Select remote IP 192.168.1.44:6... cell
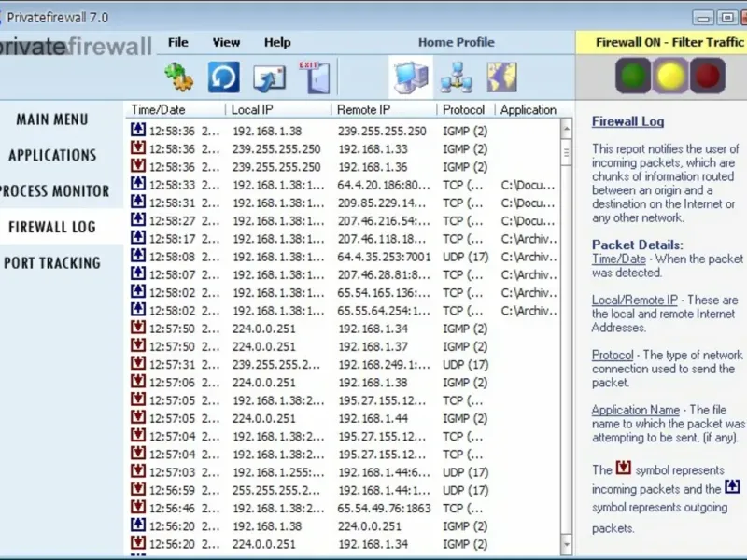Screen dimensions: 747x560 (x=384, y=472)
